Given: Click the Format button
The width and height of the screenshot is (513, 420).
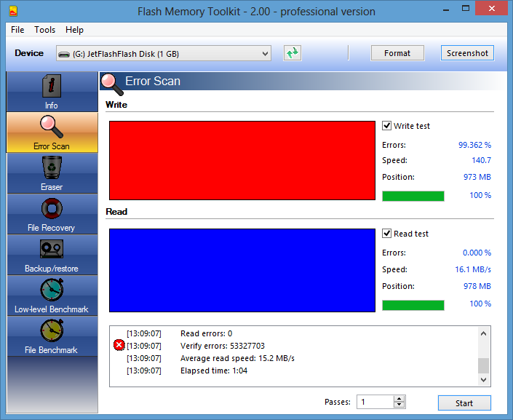Looking at the screenshot, I should pyautogui.click(x=397, y=53).
